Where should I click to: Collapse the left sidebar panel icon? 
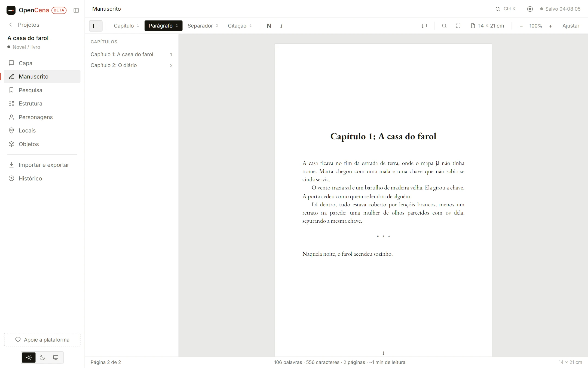(x=76, y=10)
